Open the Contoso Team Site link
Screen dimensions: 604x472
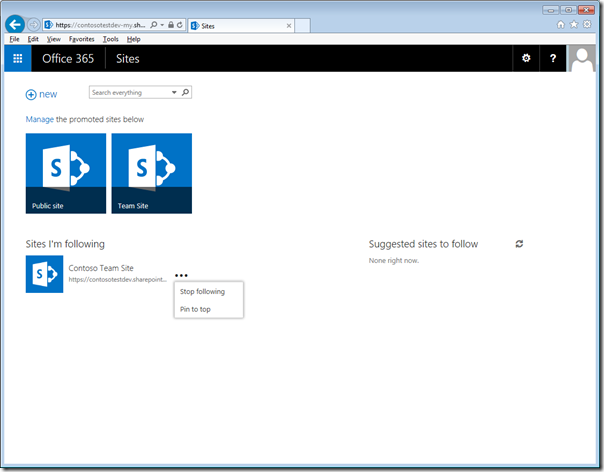tap(101, 268)
